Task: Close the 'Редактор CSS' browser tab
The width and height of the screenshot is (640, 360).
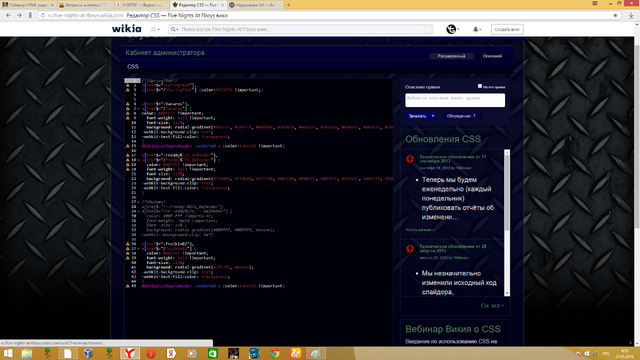Action: tap(222, 5)
